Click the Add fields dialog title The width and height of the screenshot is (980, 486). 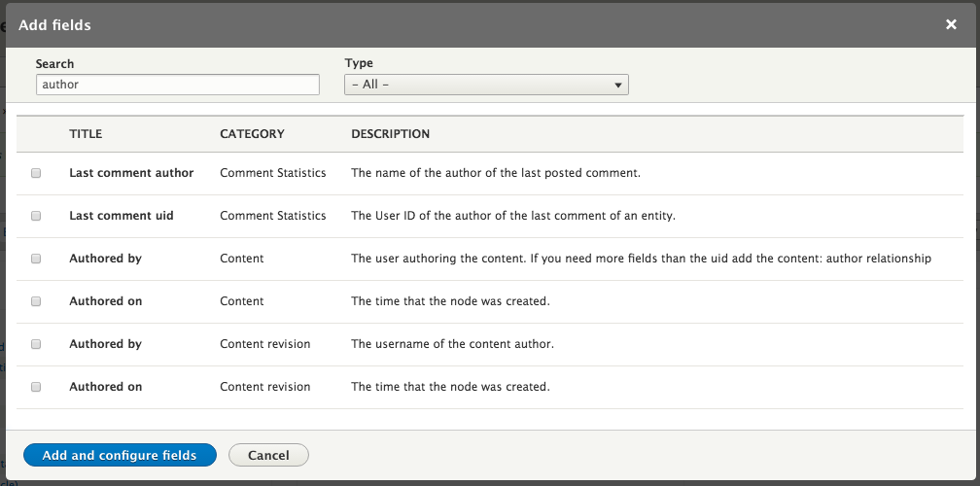click(55, 24)
